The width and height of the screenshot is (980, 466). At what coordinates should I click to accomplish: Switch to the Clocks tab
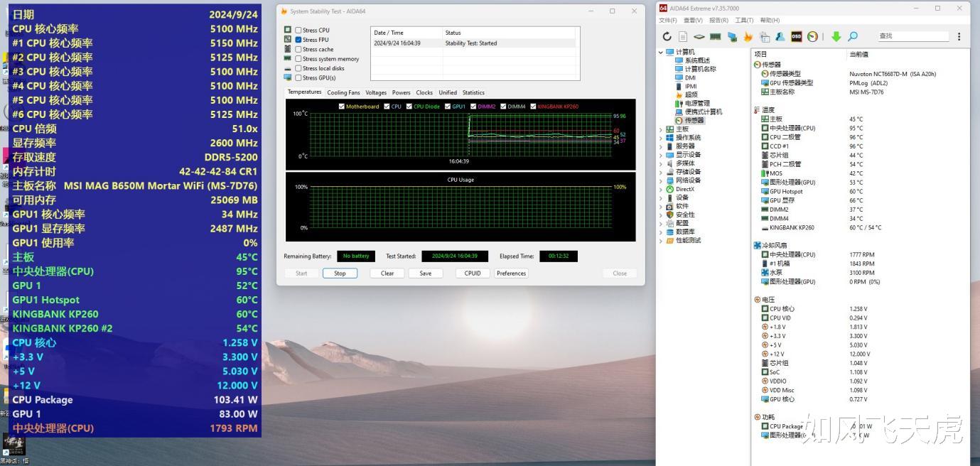pos(424,92)
